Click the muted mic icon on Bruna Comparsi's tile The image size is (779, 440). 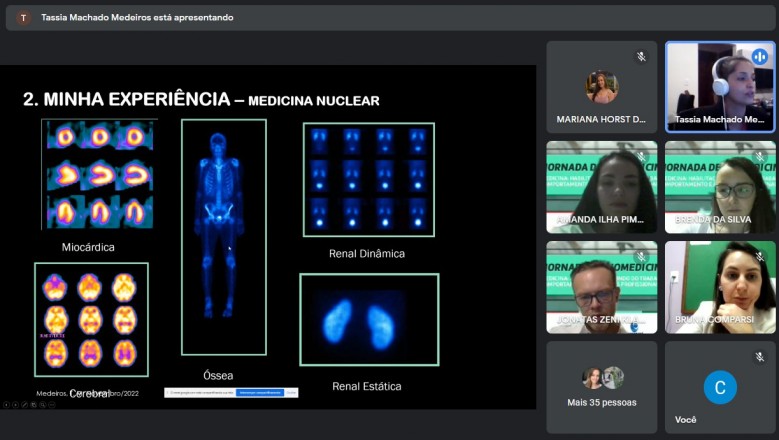coord(759,257)
